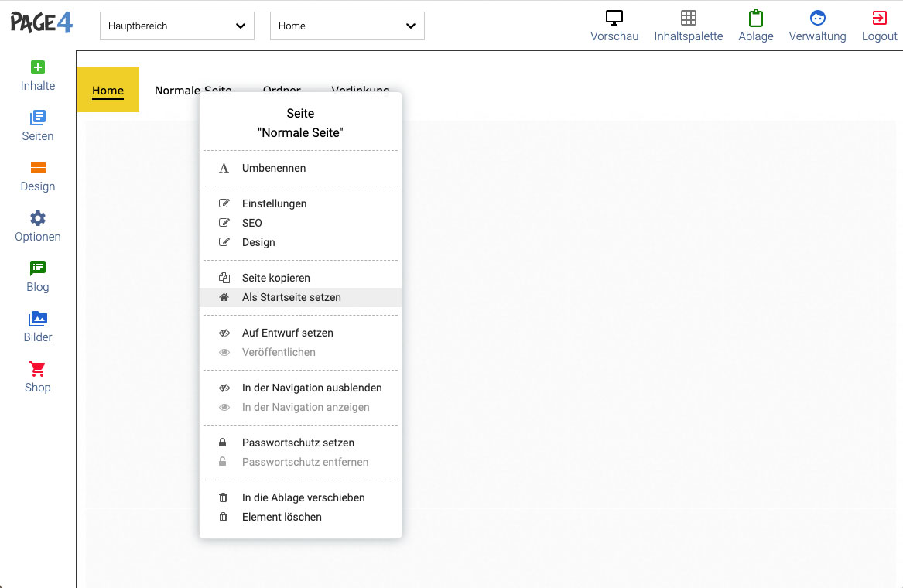Click the trash icon beside In die Ablage verschieben

[x=223, y=497]
